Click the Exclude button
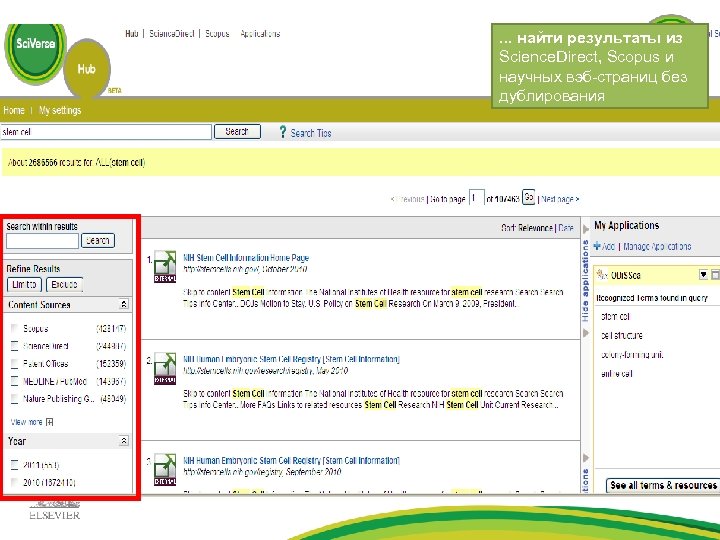 coord(64,285)
